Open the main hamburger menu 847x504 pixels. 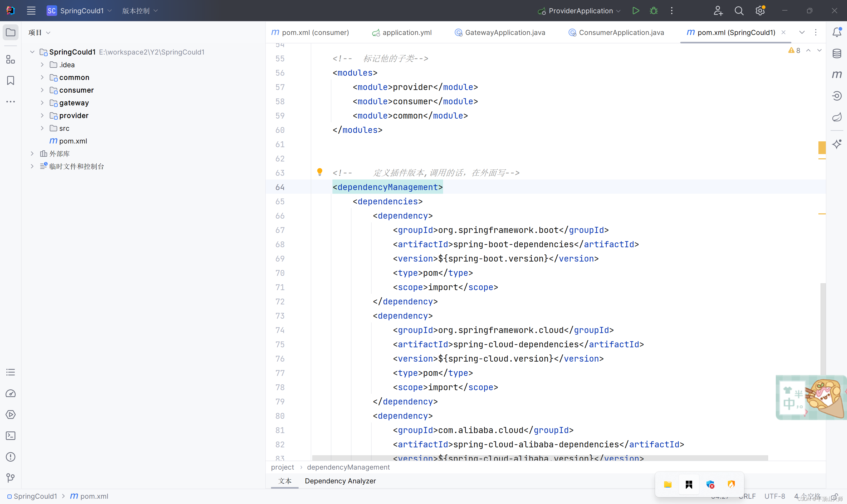tap(31, 11)
